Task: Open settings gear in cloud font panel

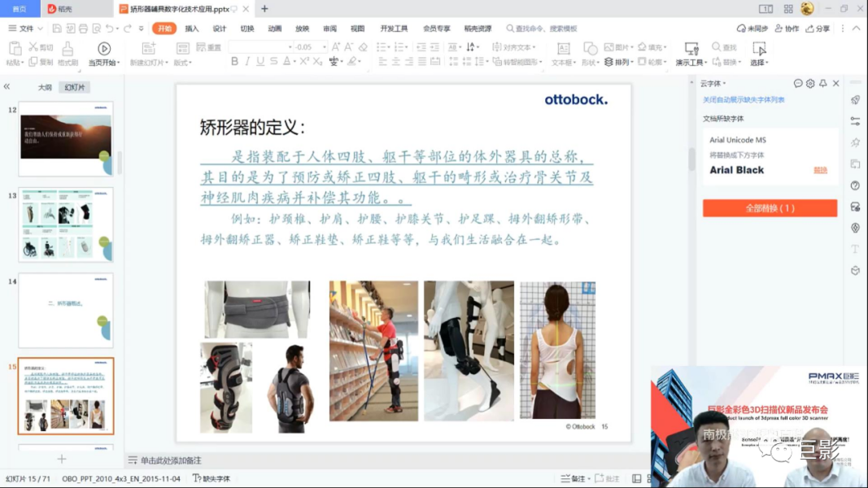Action: pos(810,84)
